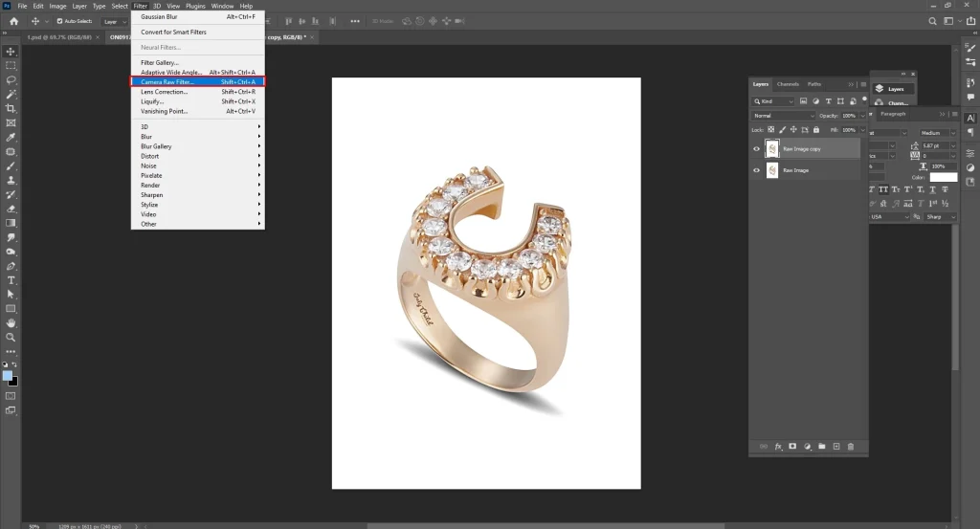Switch to the Channels tab

788,84
